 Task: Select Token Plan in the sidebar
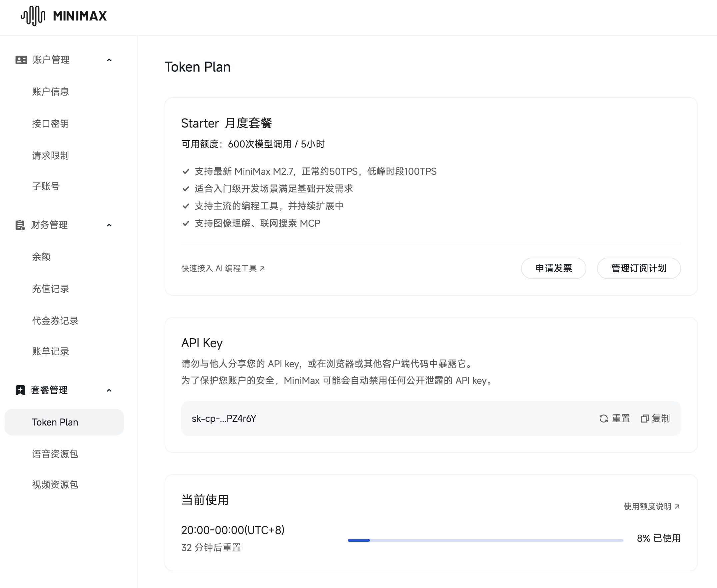[x=55, y=422]
